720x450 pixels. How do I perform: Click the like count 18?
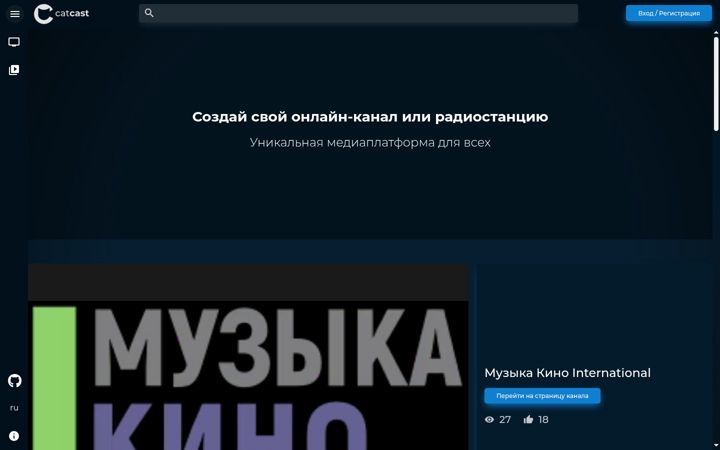pos(543,420)
